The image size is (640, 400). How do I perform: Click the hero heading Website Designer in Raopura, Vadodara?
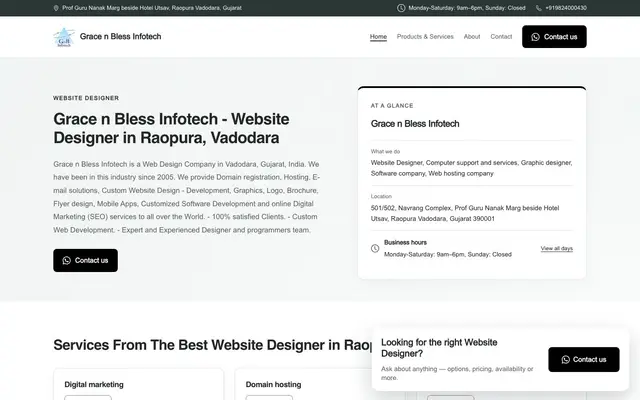point(171,128)
